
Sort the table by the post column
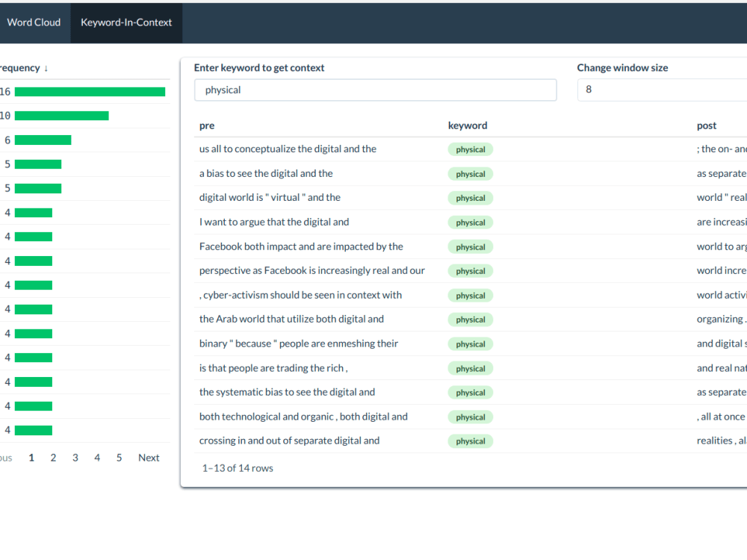click(706, 125)
